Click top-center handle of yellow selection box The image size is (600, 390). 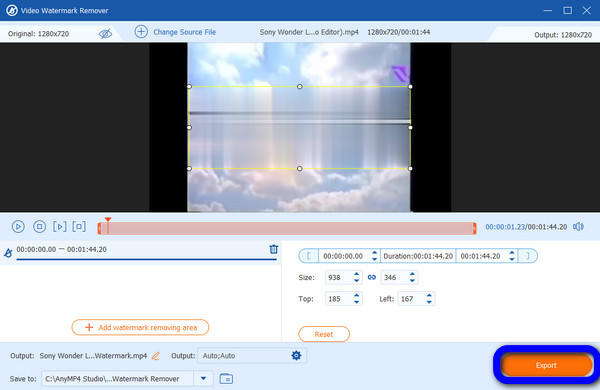pos(300,87)
